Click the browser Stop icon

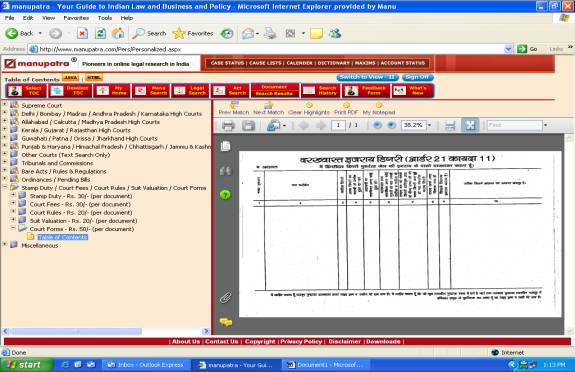click(82, 34)
